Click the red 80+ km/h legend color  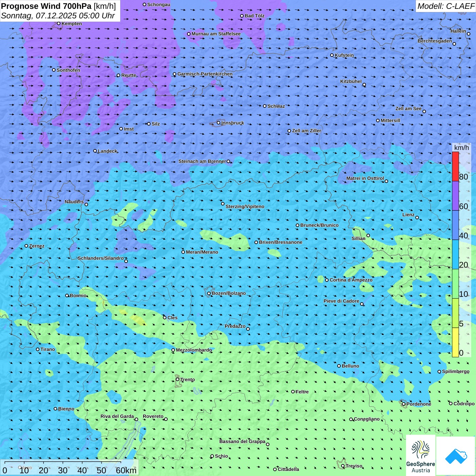point(455,166)
